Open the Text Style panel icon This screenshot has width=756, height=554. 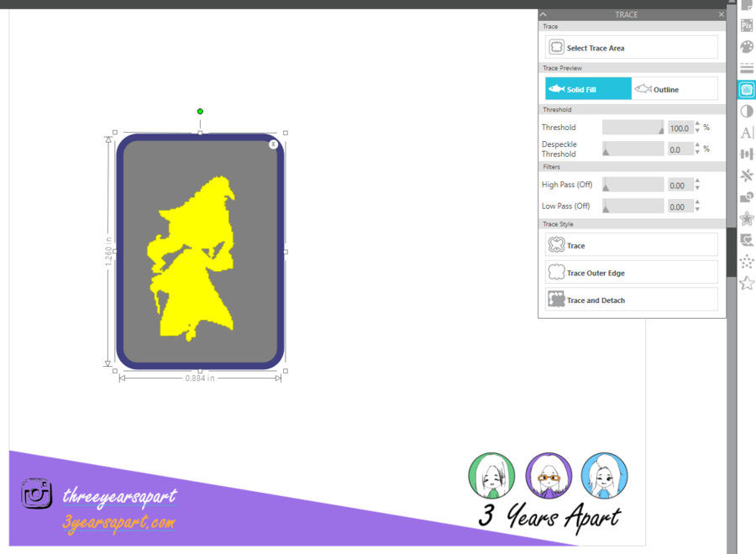pos(747,131)
